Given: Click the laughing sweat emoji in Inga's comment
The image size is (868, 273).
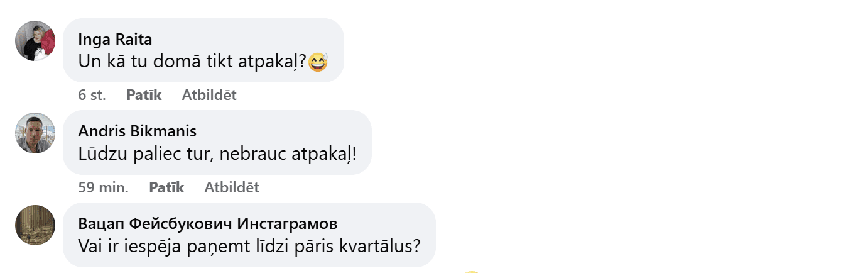Looking at the screenshot, I should coord(319,62).
